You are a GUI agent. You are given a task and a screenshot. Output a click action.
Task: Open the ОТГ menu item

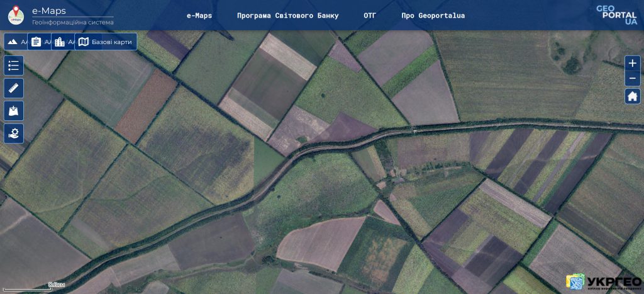(370, 16)
